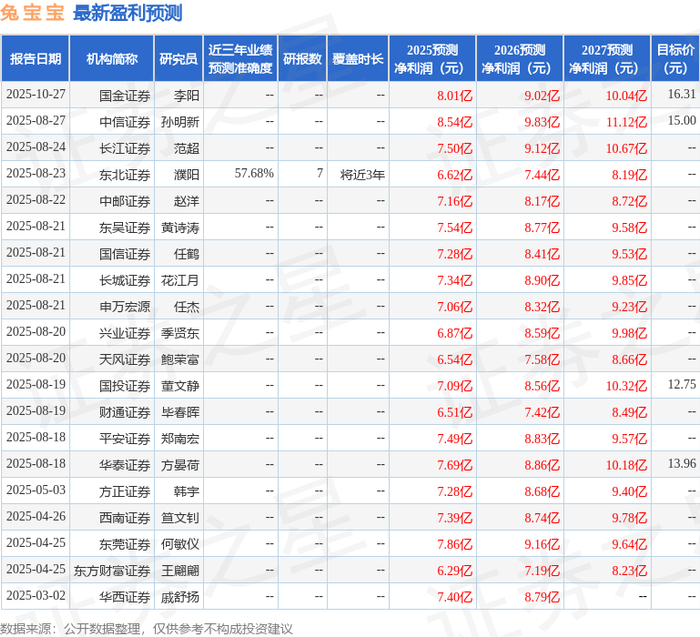Click the 2027预测净利润 column header
The height and width of the screenshot is (637, 700).
pos(607,58)
